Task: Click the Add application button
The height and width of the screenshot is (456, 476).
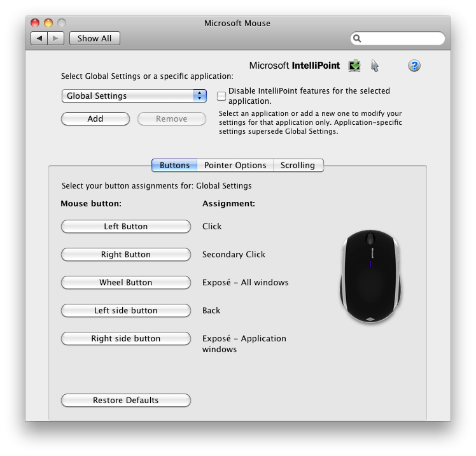Action: (x=95, y=119)
